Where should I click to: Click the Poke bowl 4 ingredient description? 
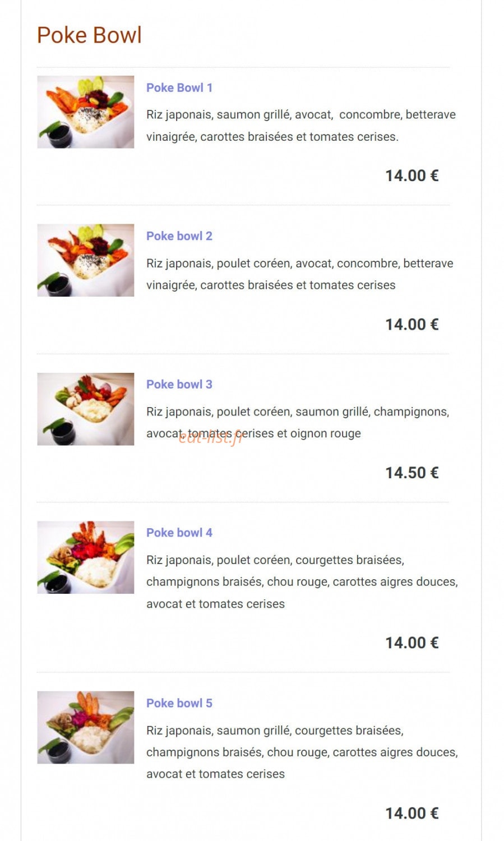tap(302, 582)
